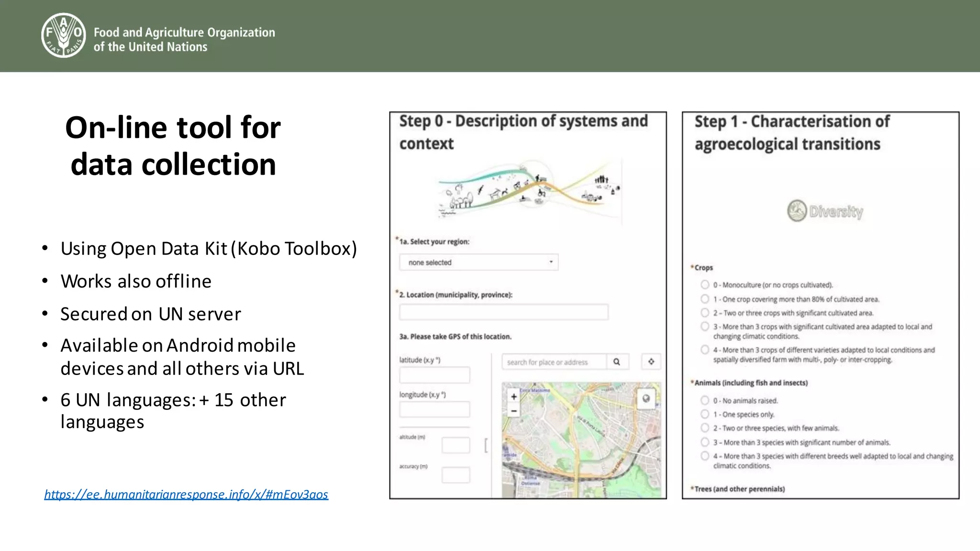Click the FAO emblem logo
Viewport: 980px width, 551px height.
coord(63,35)
